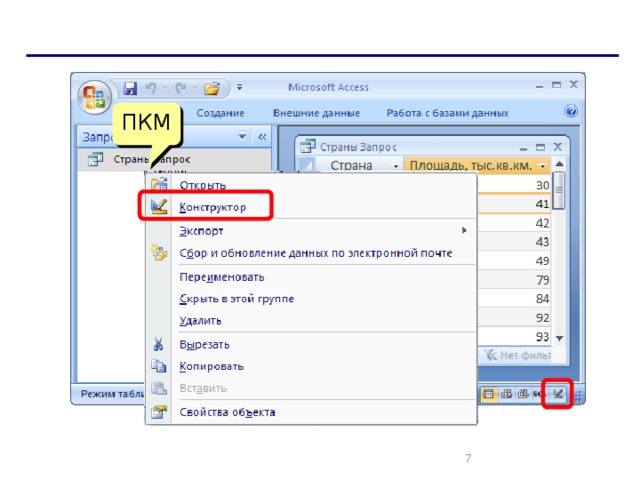Switch to SQL view in status bar
This screenshot has width=640, height=480.
[x=538, y=394]
